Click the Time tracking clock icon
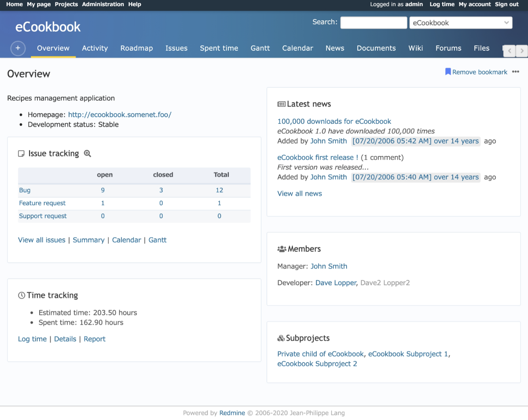 coord(22,295)
